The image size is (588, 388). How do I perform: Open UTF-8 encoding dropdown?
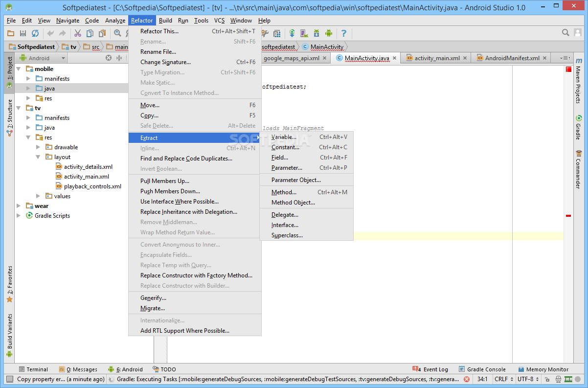click(528, 379)
